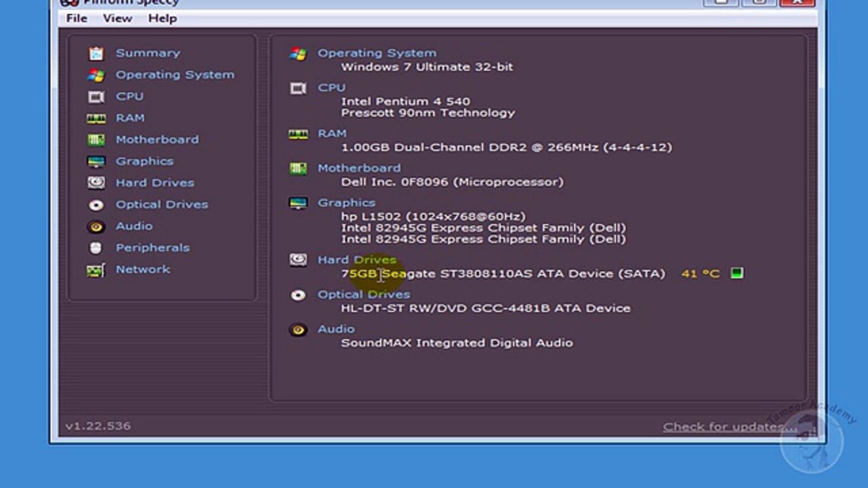
Task: Click the Optical Drives icon in summary panel
Action: pyautogui.click(x=298, y=295)
